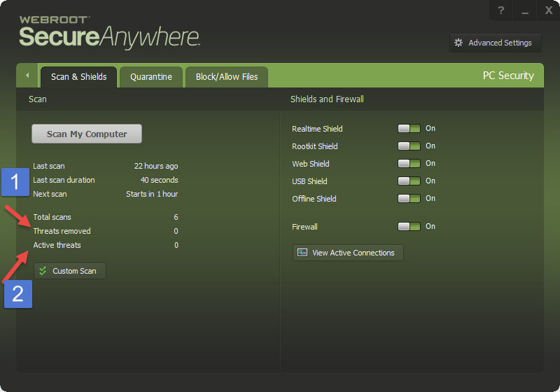Screen dimensions: 560x392
Task: Click the Webroot SecureAnywhere logo
Action: coord(109,32)
